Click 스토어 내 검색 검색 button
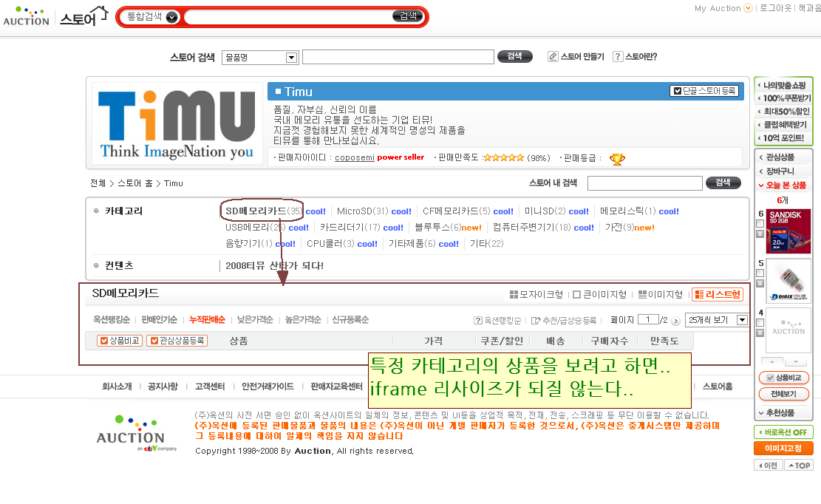This screenshot has width=821, height=504. click(x=723, y=183)
